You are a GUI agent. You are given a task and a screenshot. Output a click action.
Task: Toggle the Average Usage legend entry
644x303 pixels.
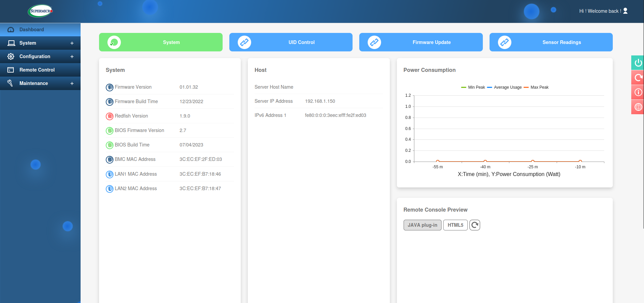tap(504, 87)
